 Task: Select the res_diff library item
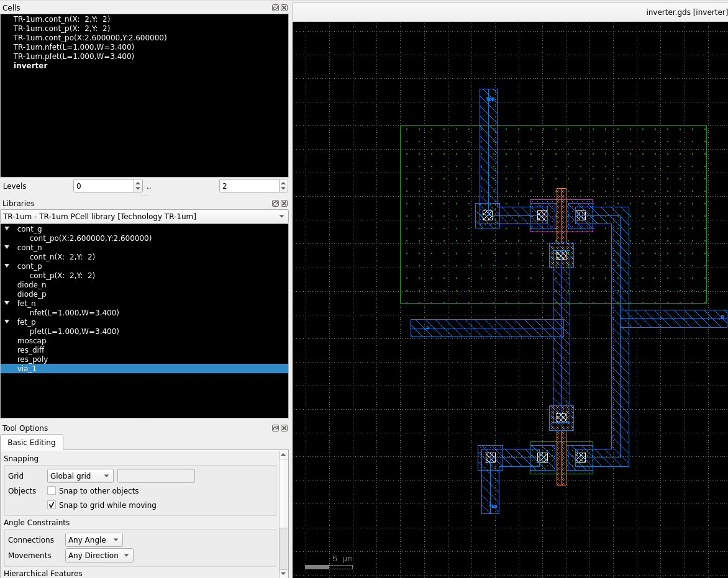coord(30,350)
